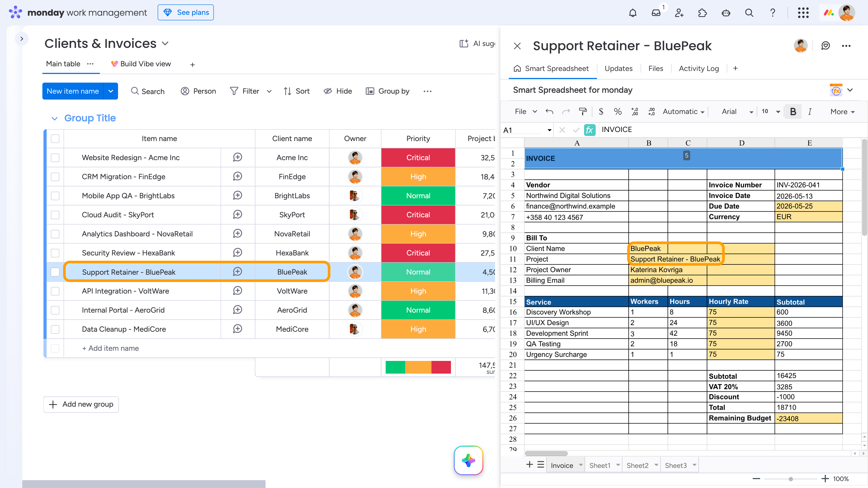The image size is (868, 488).
Task: Open the notifications bell
Action: click(633, 13)
